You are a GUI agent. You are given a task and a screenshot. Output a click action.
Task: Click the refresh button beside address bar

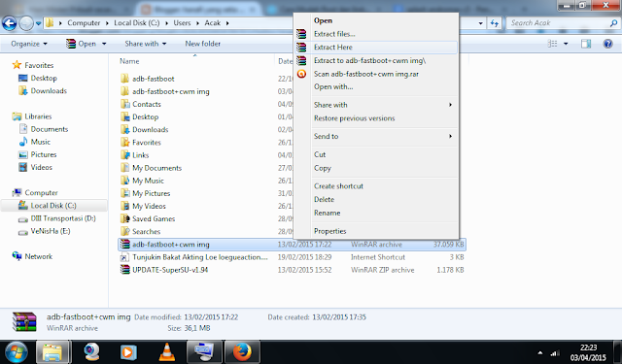click(495, 23)
